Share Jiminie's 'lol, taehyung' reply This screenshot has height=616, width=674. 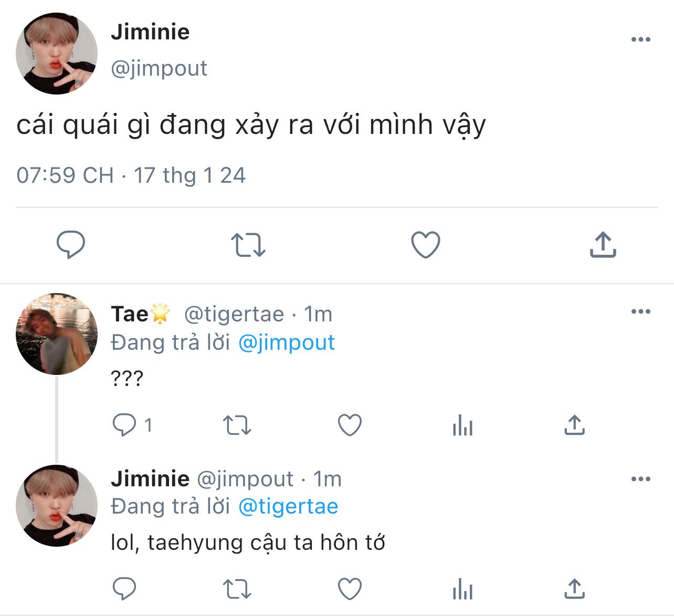574,589
